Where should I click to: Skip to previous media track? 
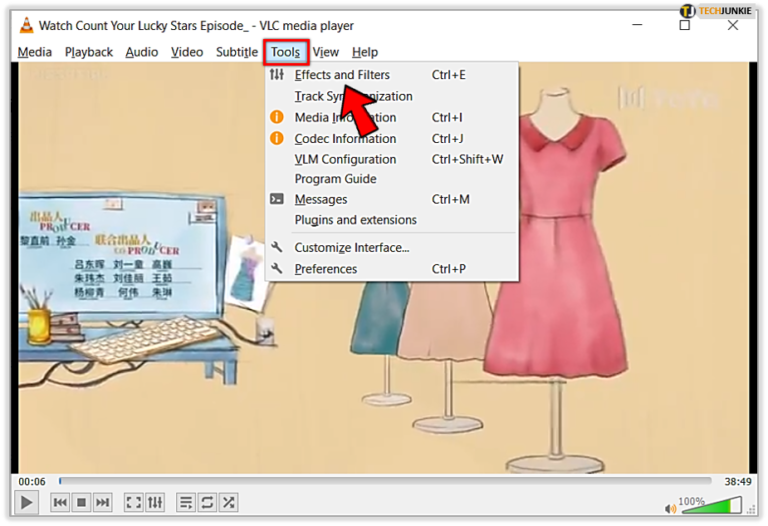click(60, 502)
